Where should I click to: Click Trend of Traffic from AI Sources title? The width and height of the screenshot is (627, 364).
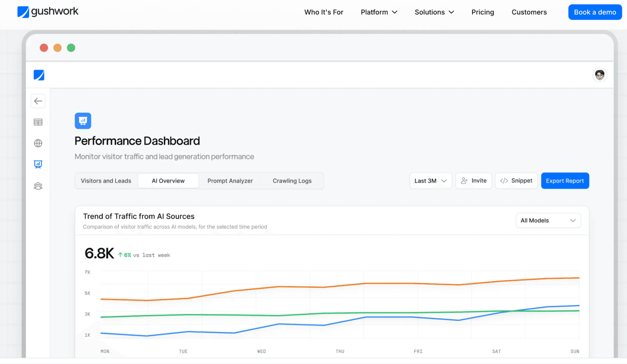pyautogui.click(x=139, y=216)
